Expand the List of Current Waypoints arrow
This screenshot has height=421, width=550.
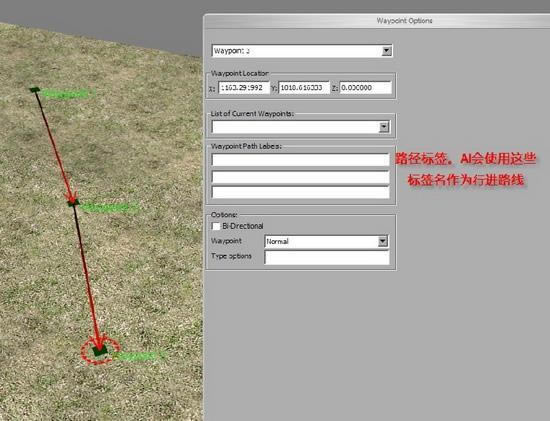[x=384, y=127]
